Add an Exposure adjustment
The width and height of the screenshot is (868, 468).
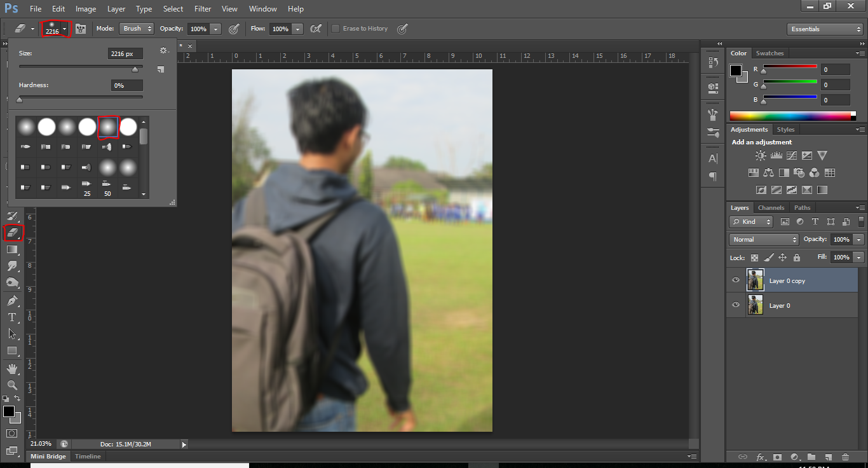[807, 155]
